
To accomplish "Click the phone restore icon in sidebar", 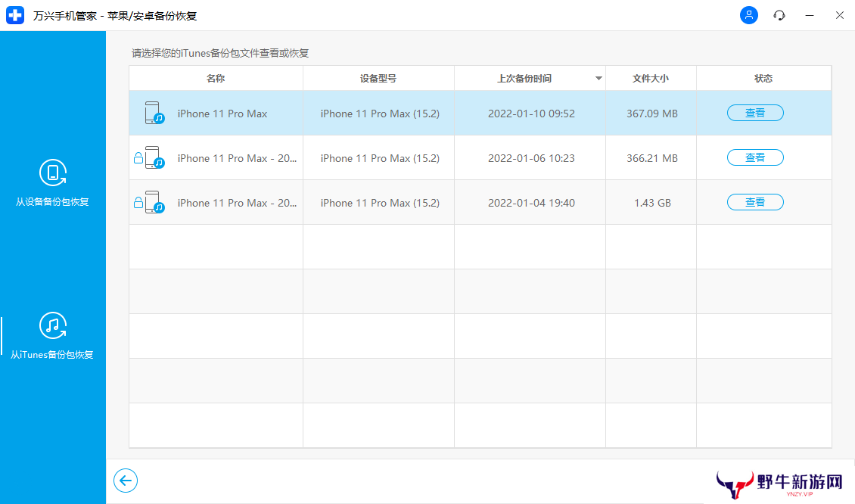I will pyautogui.click(x=53, y=173).
